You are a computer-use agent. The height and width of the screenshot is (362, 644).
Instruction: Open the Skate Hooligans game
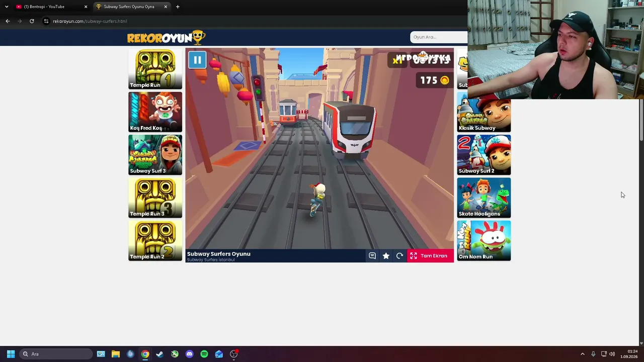click(x=484, y=198)
